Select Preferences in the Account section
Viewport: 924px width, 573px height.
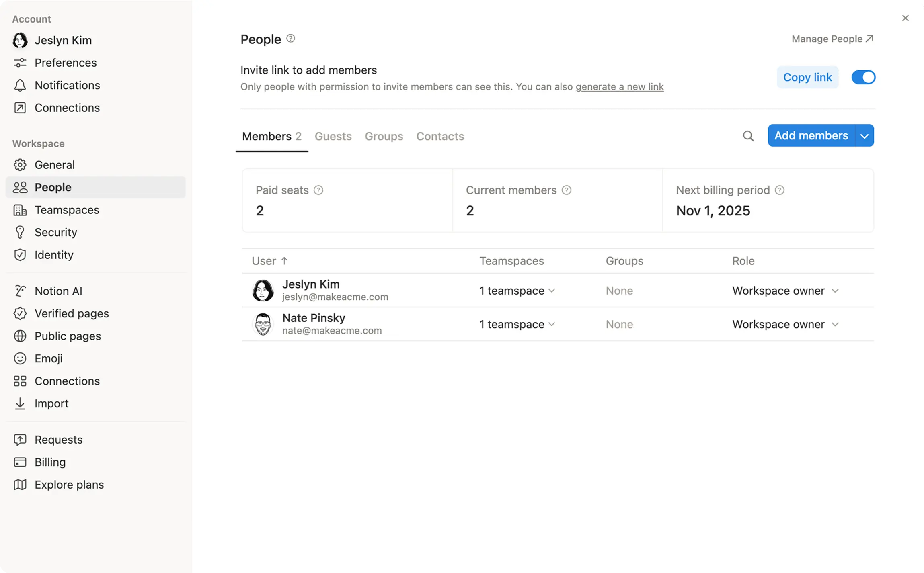[65, 63]
